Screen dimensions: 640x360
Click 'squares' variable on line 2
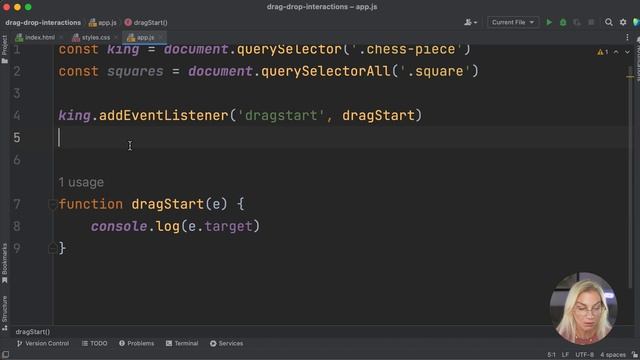point(135,71)
